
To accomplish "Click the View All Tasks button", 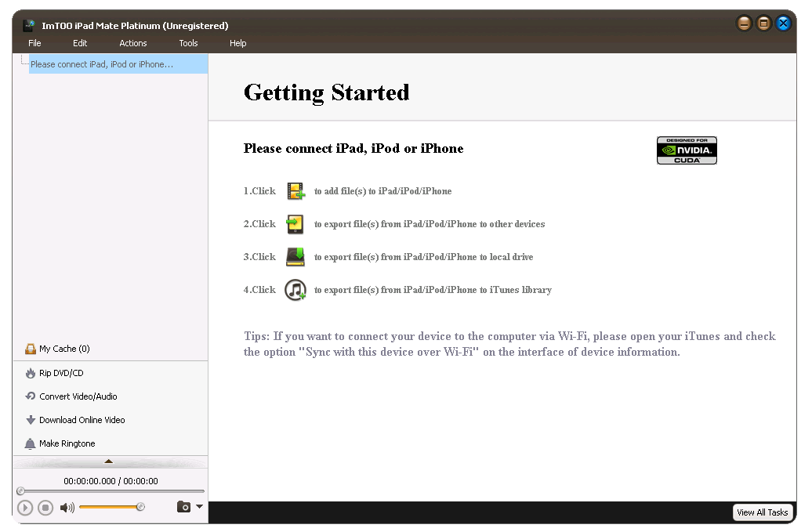I will tap(763, 512).
